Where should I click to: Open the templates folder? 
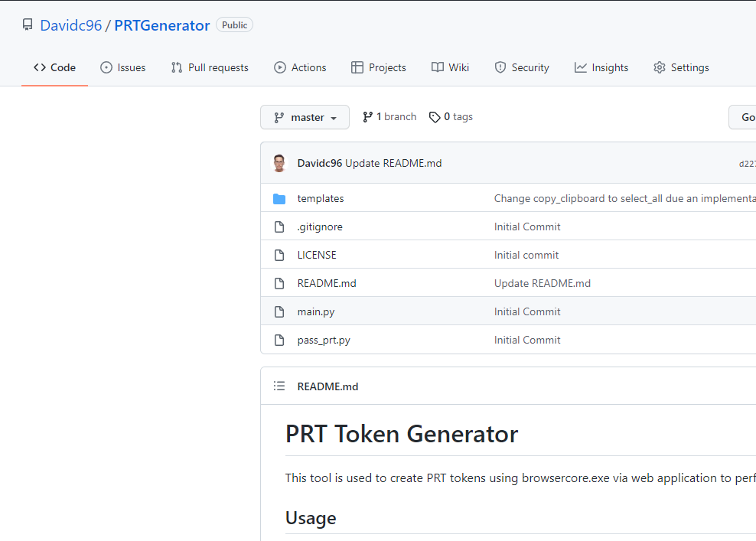[x=321, y=199]
